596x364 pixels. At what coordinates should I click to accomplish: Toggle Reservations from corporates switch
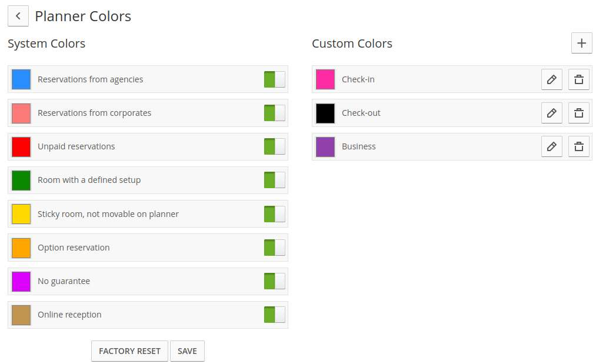pos(274,113)
